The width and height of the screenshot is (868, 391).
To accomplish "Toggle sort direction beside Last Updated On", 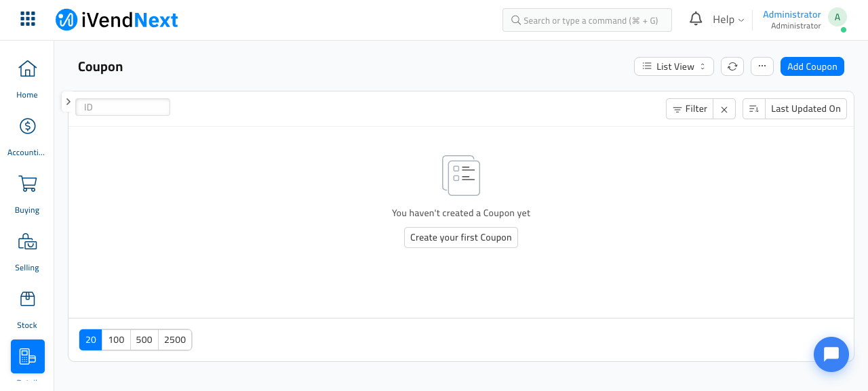I will [x=754, y=109].
